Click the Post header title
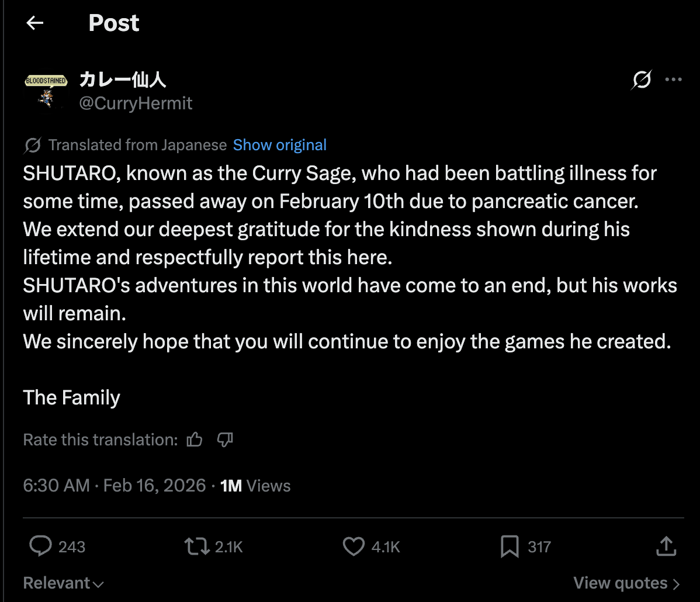This screenshot has width=700, height=602. [x=114, y=23]
